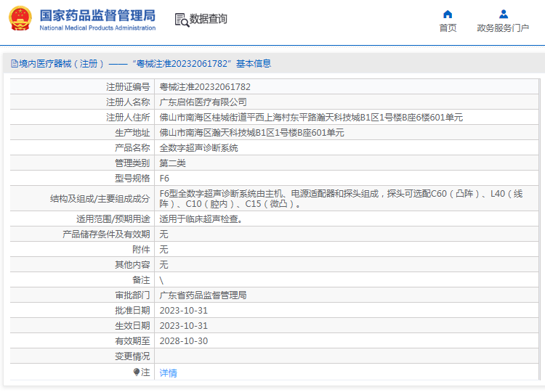Image resolution: width=545 pixels, height=392 pixels.
Task: Select 第二类 management category value
Action: click(x=172, y=163)
